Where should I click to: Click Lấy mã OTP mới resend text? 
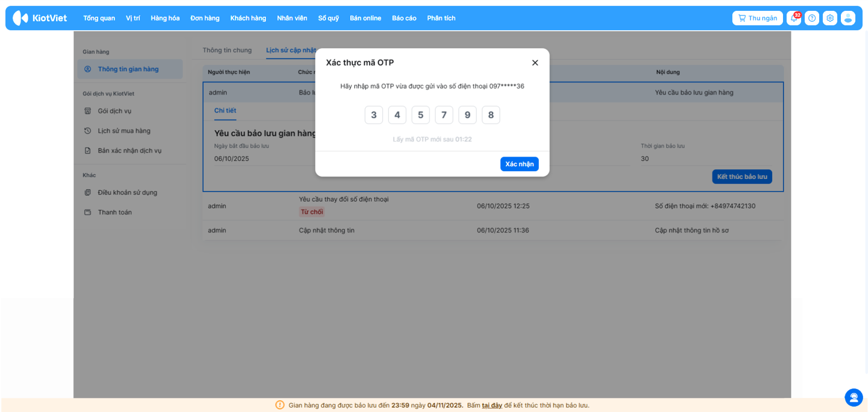(432, 139)
